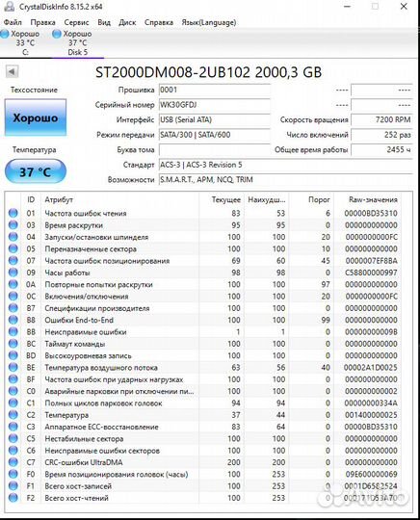This screenshot has height=520, width=420.
Task: Click status icon for Неисправимые ошибки секторов
Action: [x=13, y=451]
